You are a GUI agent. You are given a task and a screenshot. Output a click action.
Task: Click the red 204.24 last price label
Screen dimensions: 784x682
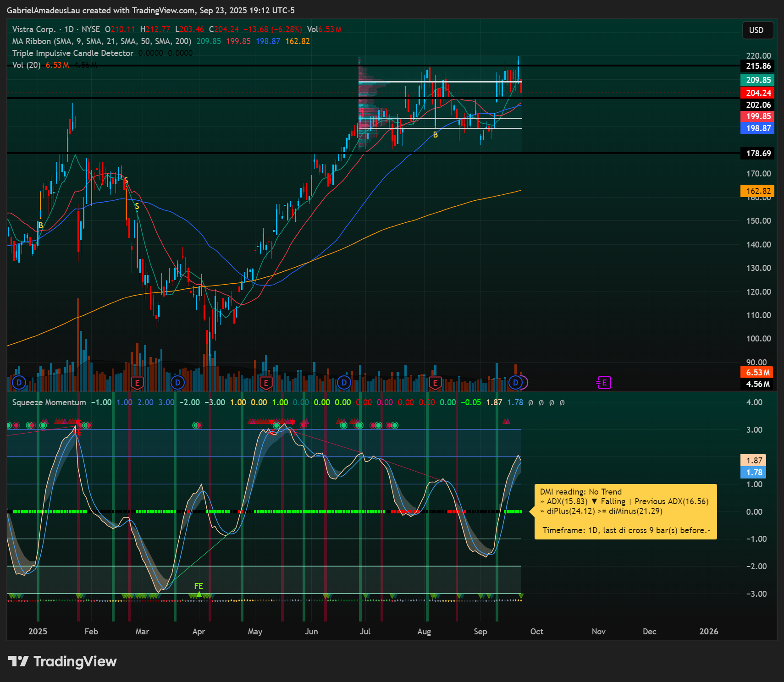(x=757, y=93)
